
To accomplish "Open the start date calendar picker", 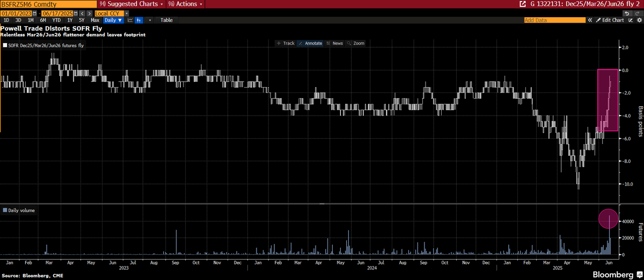I will [x=34, y=13].
